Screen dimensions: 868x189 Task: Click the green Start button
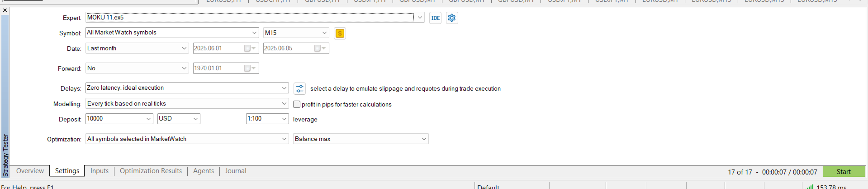point(844,172)
